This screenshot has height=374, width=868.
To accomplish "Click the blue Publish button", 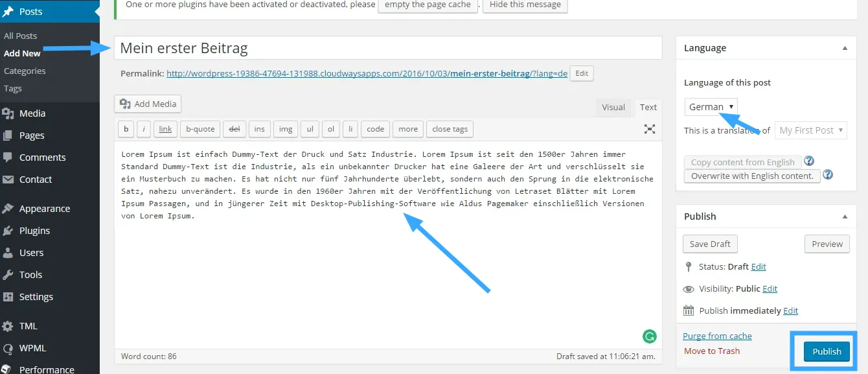I will pos(827,351).
